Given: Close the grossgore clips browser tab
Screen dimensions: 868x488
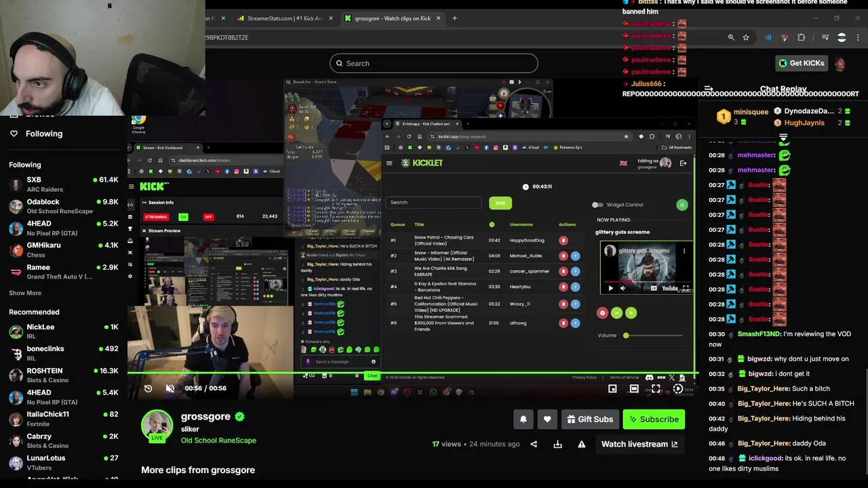Looking at the screenshot, I should 439,18.
